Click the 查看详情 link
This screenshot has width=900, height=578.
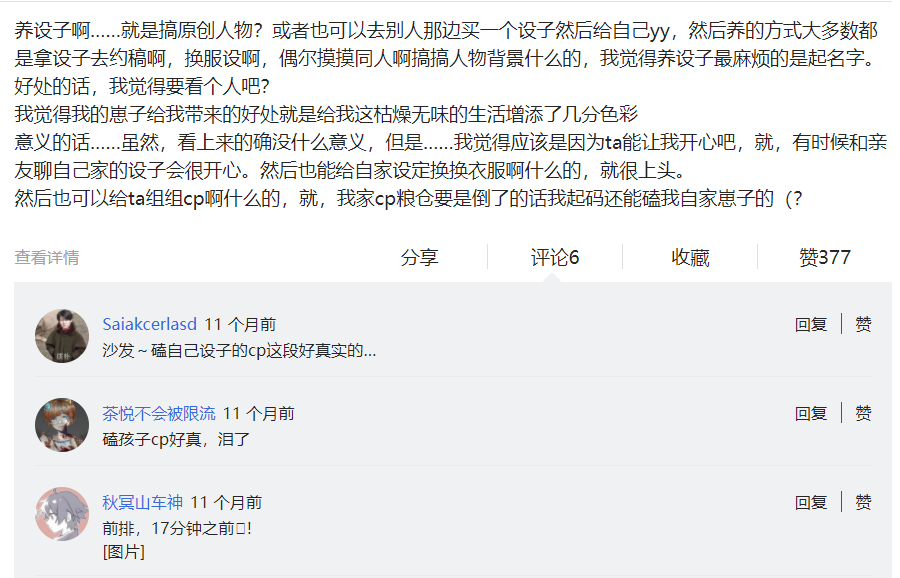click(46, 257)
